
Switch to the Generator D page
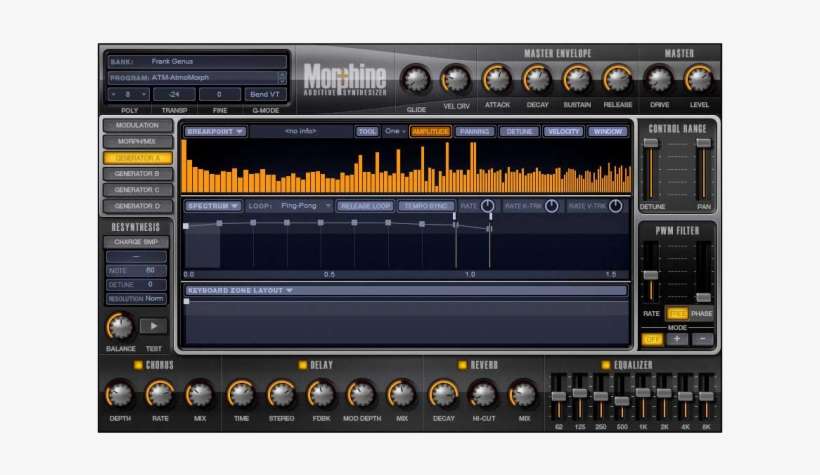(x=138, y=206)
